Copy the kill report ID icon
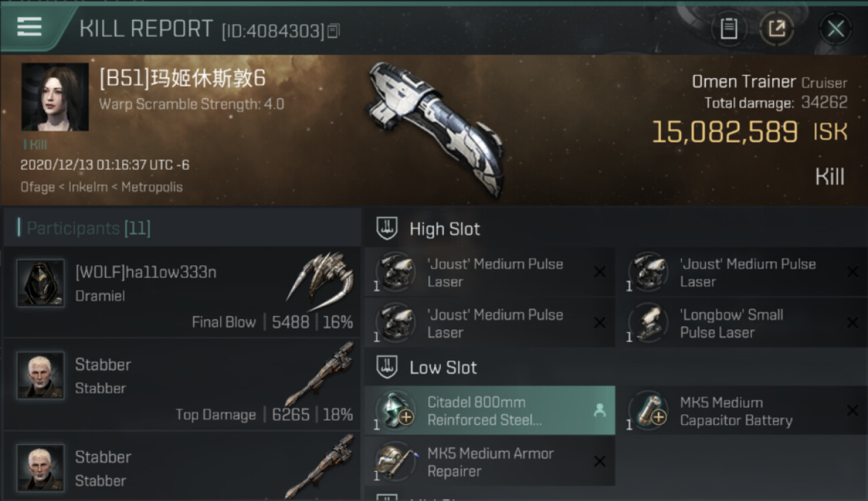The image size is (868, 501). tap(333, 31)
